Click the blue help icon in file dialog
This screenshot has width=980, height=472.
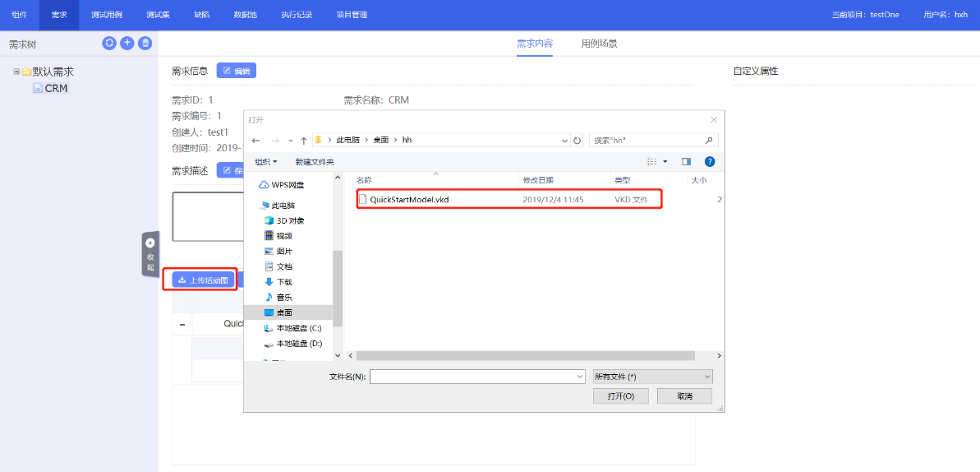710,162
